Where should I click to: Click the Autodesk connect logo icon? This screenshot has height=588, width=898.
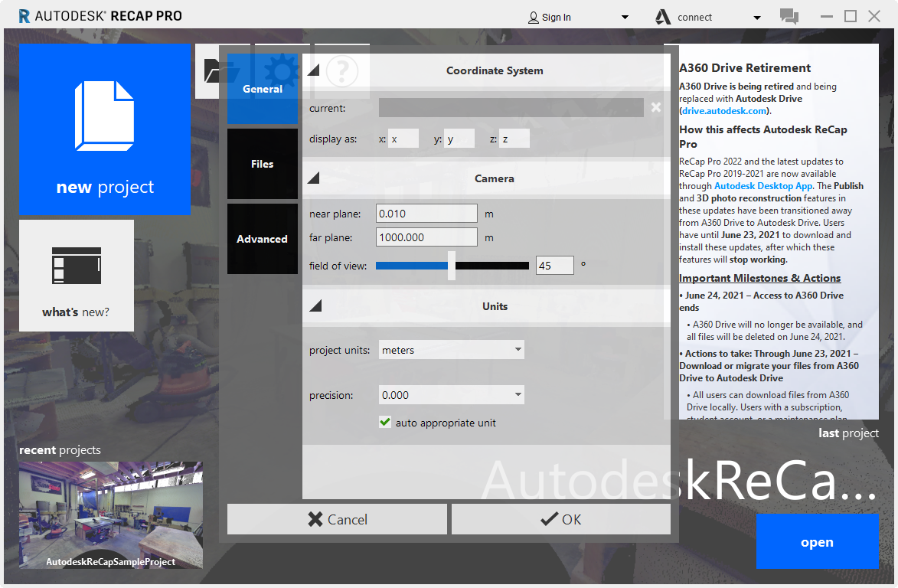click(x=663, y=17)
